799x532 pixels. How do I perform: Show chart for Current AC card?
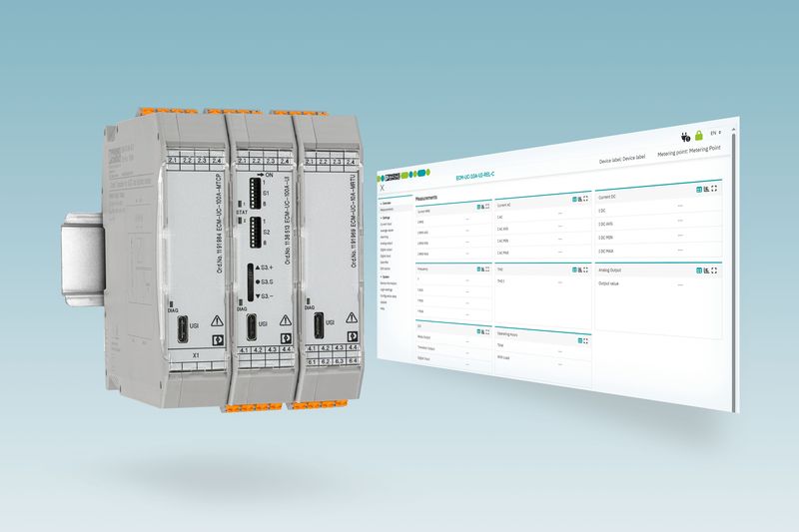coord(580,199)
